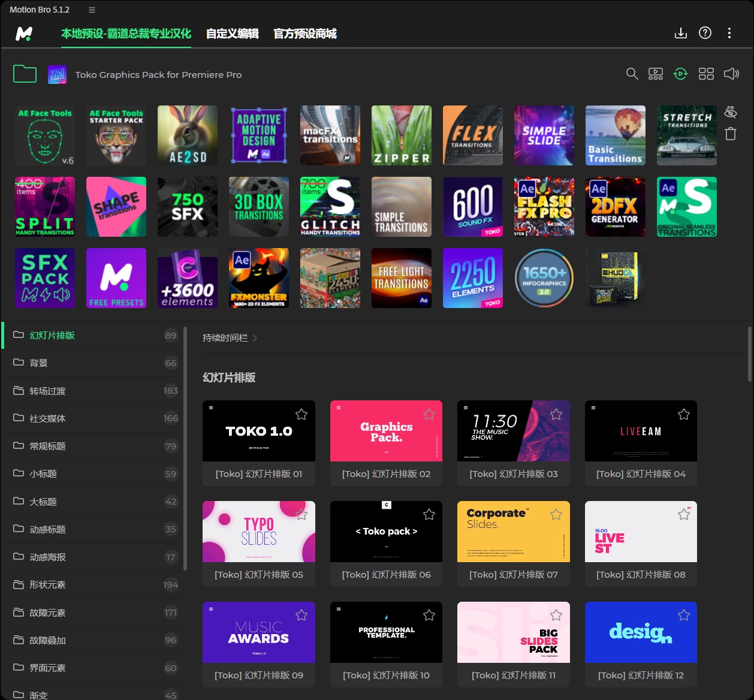
Task: Select the Professional Template preset thumbnail
Action: (387, 632)
